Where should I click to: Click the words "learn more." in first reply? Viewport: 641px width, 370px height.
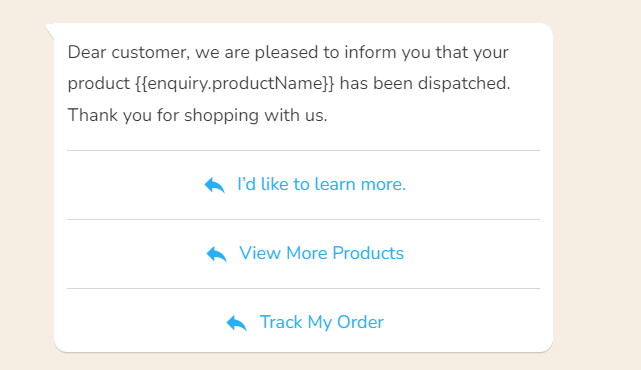(x=360, y=184)
